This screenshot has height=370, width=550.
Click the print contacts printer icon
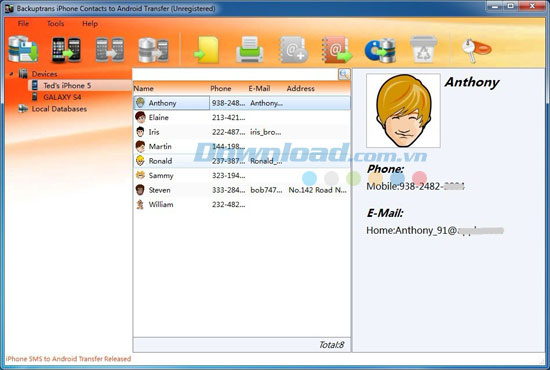(x=249, y=49)
